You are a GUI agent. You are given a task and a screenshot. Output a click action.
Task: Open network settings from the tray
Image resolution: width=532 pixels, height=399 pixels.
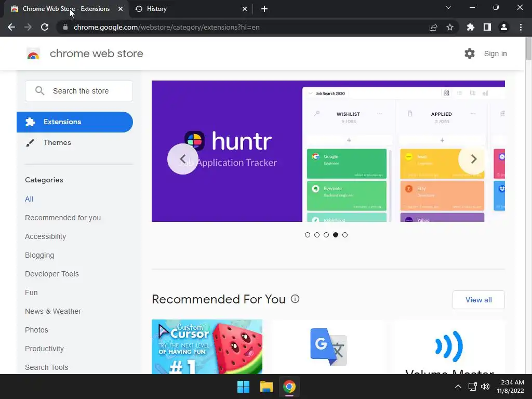pyautogui.click(x=472, y=387)
